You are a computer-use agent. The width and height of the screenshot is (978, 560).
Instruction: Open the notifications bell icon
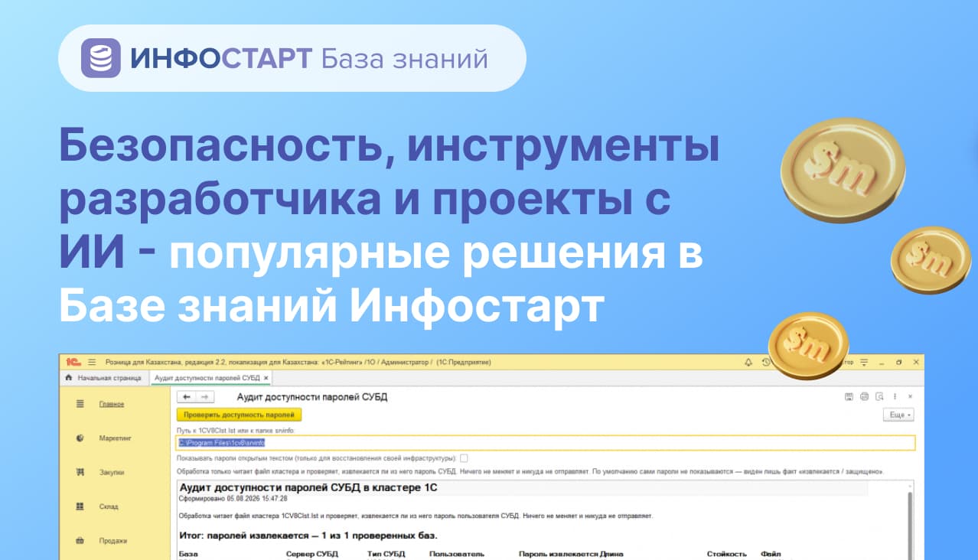click(748, 362)
